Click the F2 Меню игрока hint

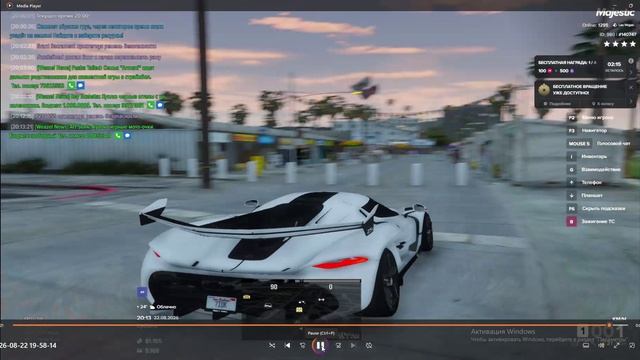click(591, 118)
